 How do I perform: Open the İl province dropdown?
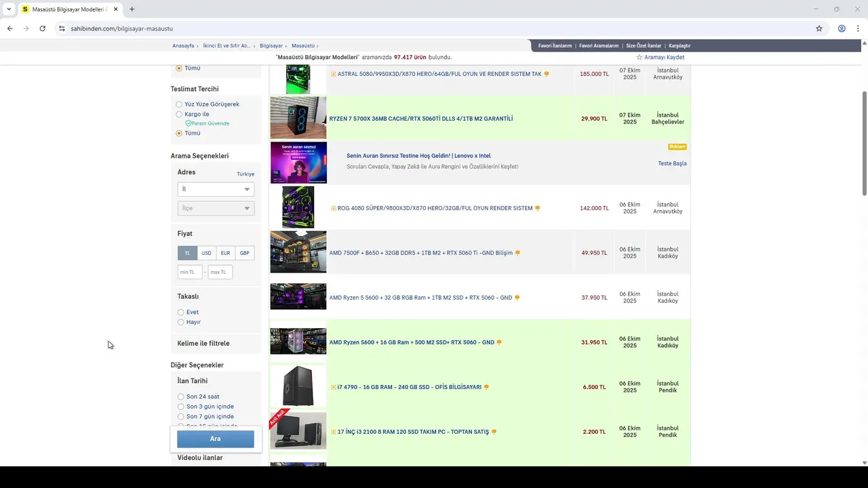216,189
